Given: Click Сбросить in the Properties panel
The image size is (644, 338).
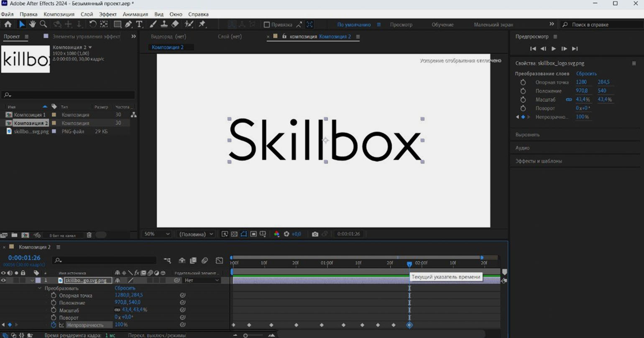Looking at the screenshot, I should point(586,74).
